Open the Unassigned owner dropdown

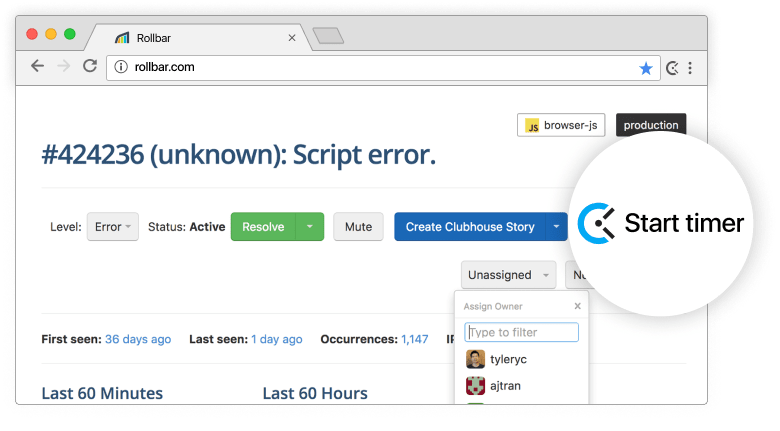[508, 275]
